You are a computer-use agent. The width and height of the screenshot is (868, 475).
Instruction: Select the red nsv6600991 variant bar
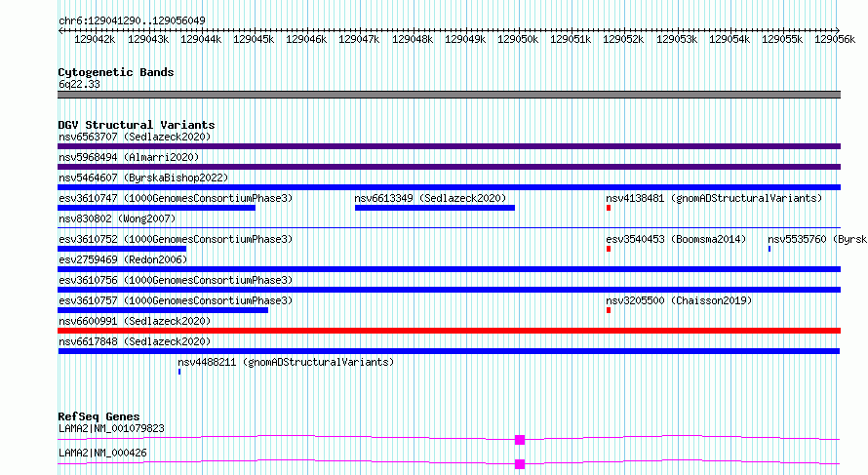tap(449, 331)
